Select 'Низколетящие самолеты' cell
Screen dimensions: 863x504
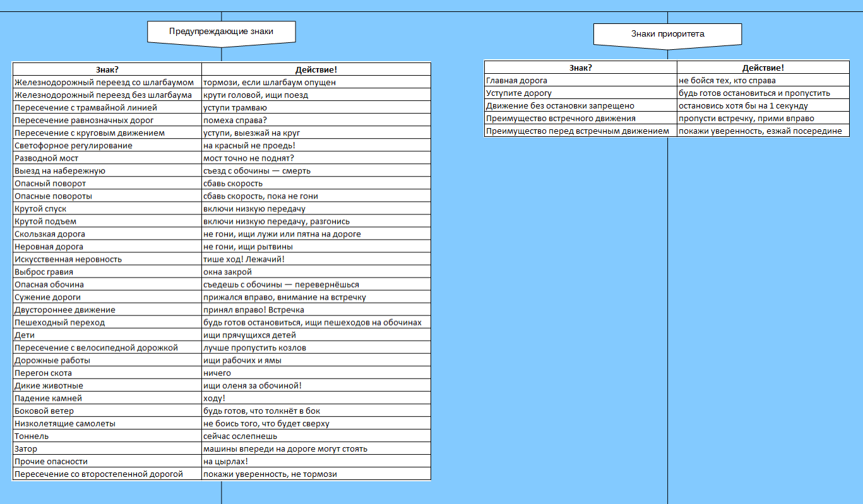[x=107, y=423]
